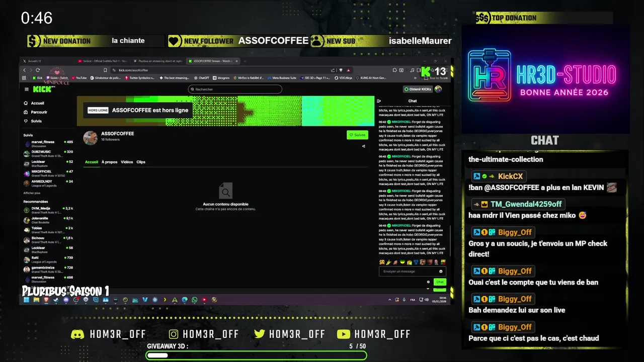Viewport: 644px width, 362px height.
Task: Expand Afficher plus under Suivis
Action: 32,193
